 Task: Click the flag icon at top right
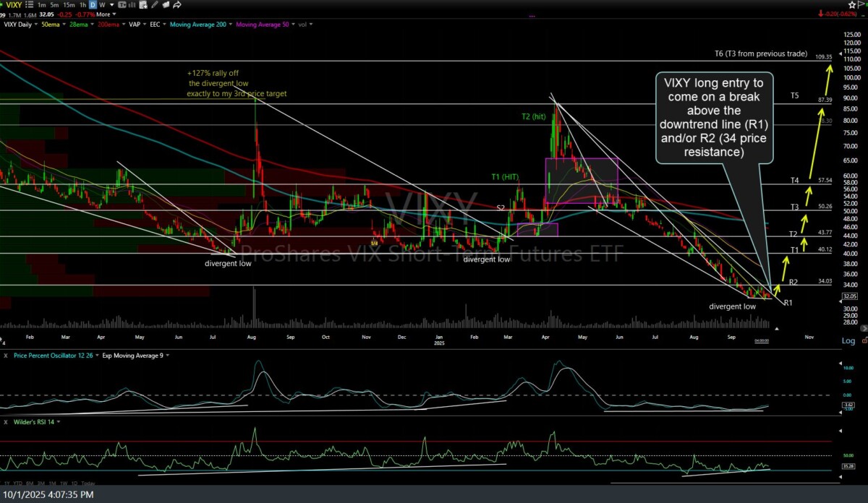coord(861,4)
